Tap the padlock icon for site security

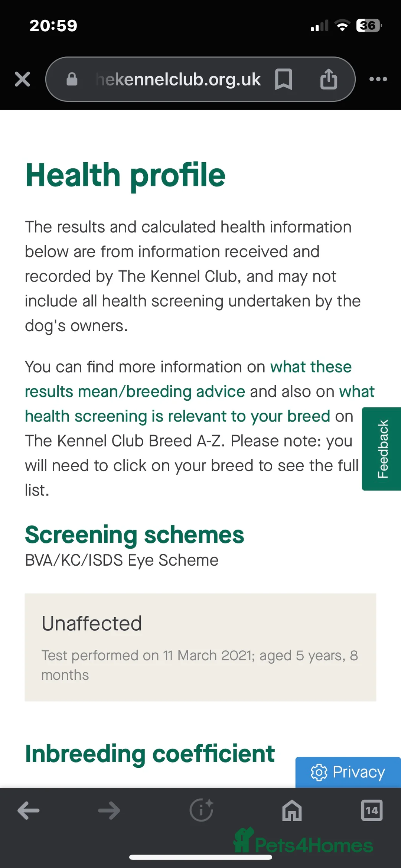72,79
